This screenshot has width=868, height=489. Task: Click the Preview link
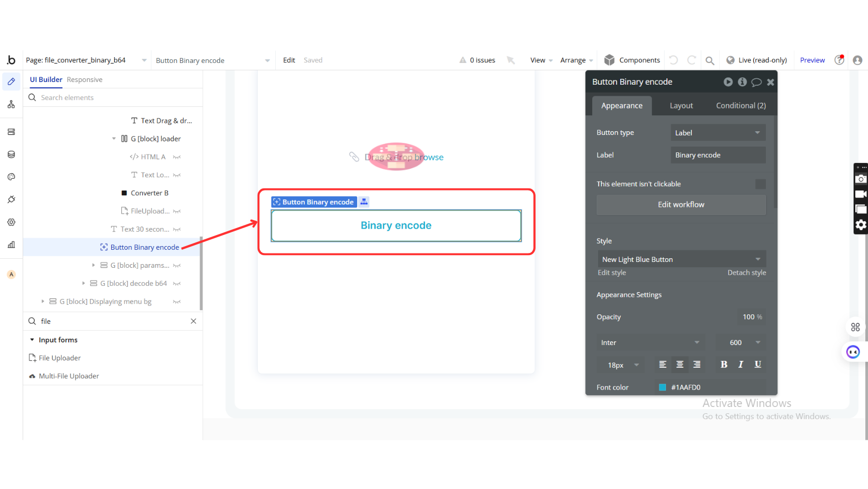point(812,60)
